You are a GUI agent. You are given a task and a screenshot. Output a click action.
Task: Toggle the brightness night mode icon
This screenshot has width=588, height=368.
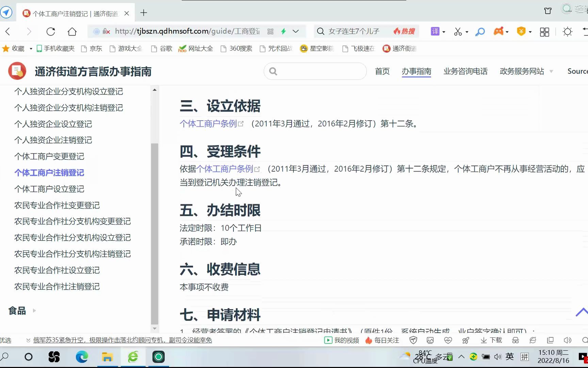coord(567,32)
